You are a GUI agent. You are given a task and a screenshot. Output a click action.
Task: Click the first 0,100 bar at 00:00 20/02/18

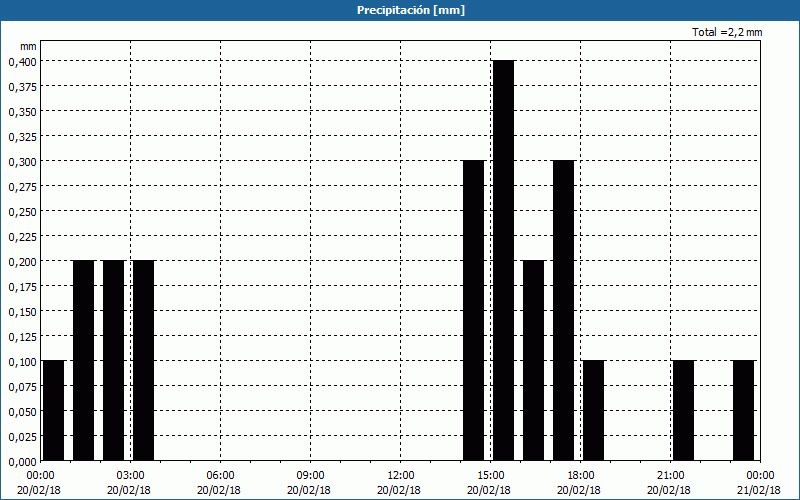[54, 410]
